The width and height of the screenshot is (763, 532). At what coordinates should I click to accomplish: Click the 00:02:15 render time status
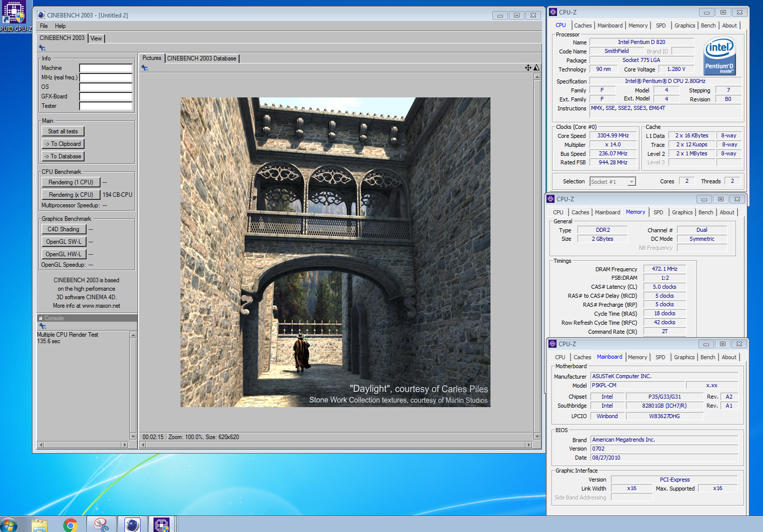153,437
